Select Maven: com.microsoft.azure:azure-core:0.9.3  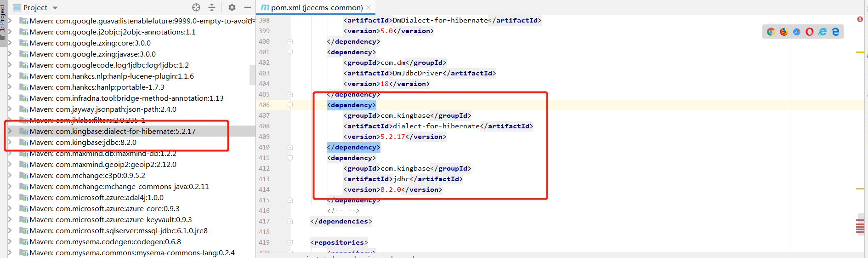(x=104, y=209)
